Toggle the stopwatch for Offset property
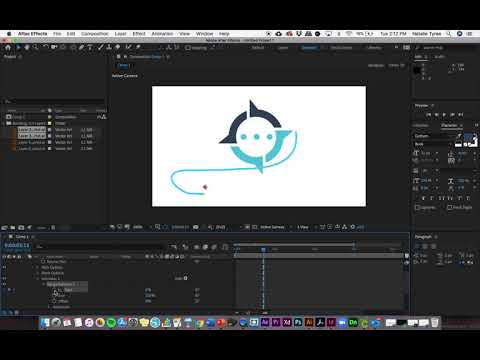480x360 pixels. pyautogui.click(x=55, y=301)
